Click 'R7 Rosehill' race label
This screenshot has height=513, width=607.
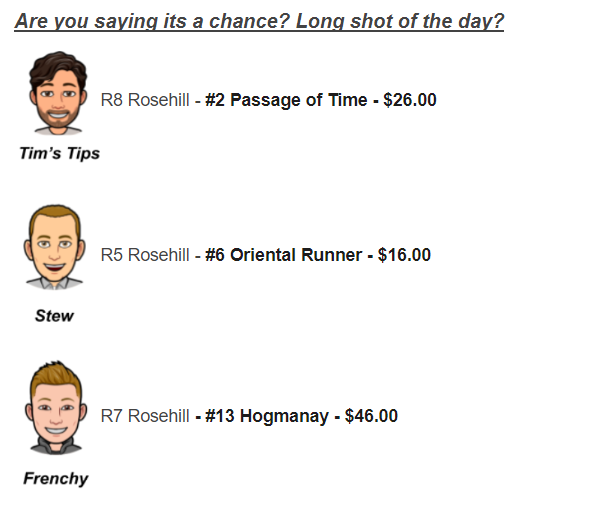tap(145, 416)
